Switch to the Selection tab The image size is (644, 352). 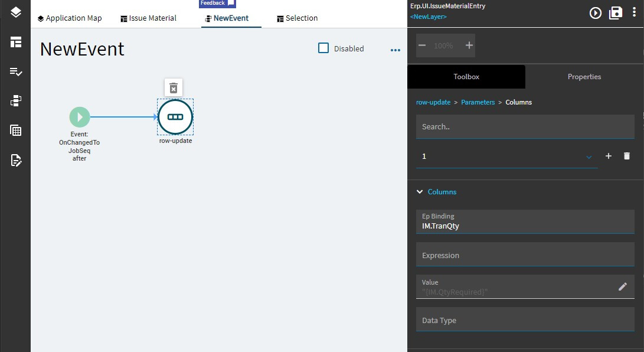pyautogui.click(x=298, y=18)
